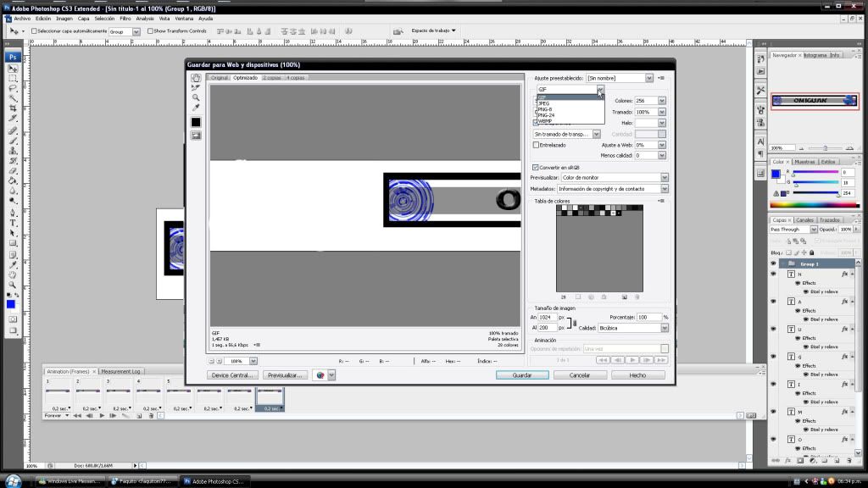Viewport: 868px width, 488px height.
Task: Click the image width An field
Action: click(x=548, y=318)
